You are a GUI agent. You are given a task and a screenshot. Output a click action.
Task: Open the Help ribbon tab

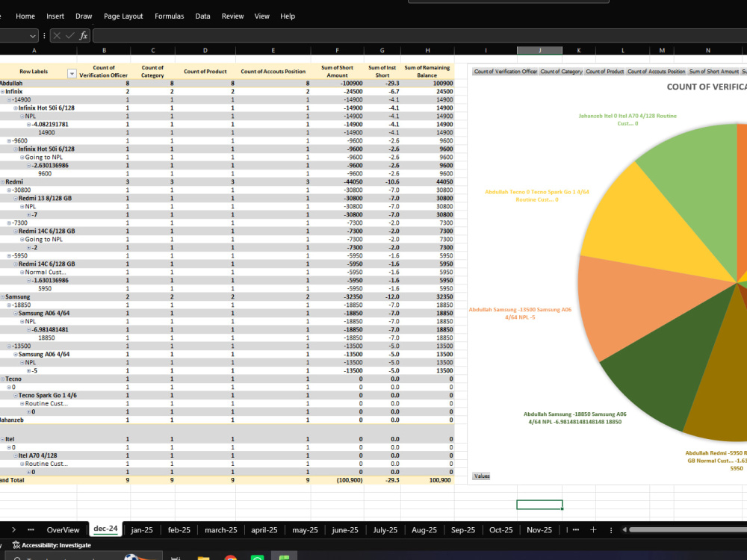pyautogui.click(x=288, y=16)
